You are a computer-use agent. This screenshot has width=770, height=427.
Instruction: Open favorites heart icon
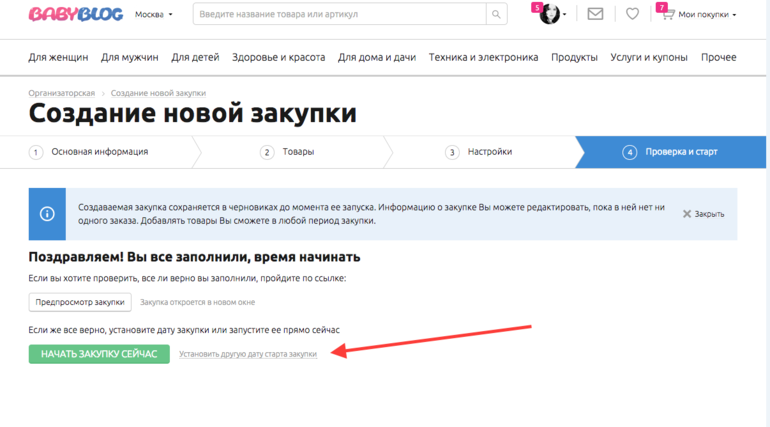point(632,15)
